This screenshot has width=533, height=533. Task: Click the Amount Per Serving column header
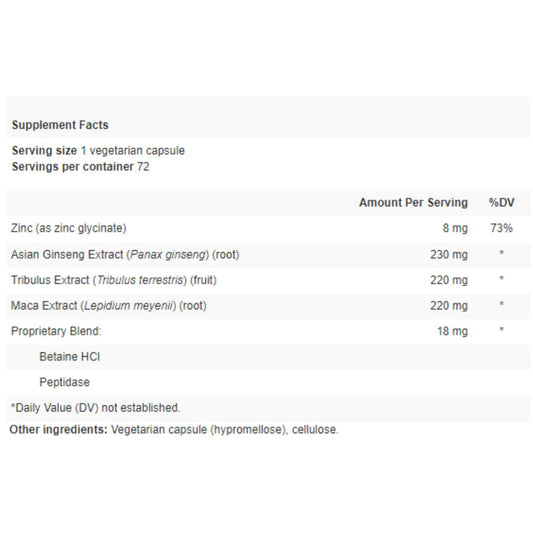tap(413, 202)
